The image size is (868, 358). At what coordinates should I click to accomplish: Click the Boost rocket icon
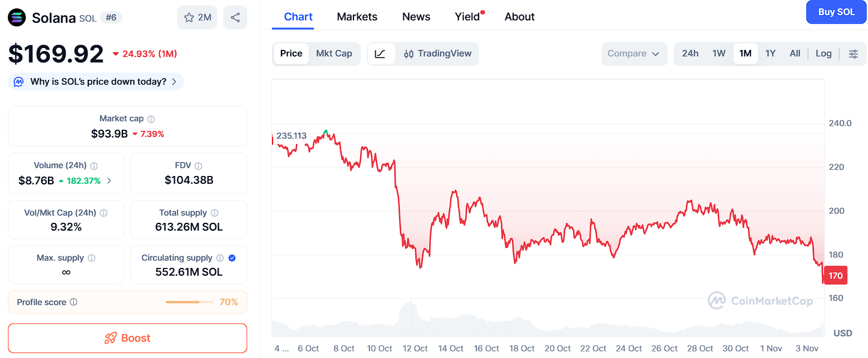click(111, 338)
